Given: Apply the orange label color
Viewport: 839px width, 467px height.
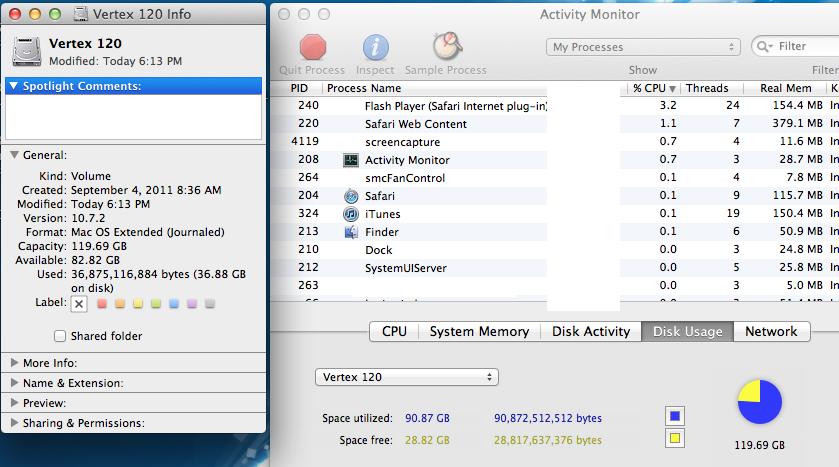Looking at the screenshot, I should click(120, 303).
